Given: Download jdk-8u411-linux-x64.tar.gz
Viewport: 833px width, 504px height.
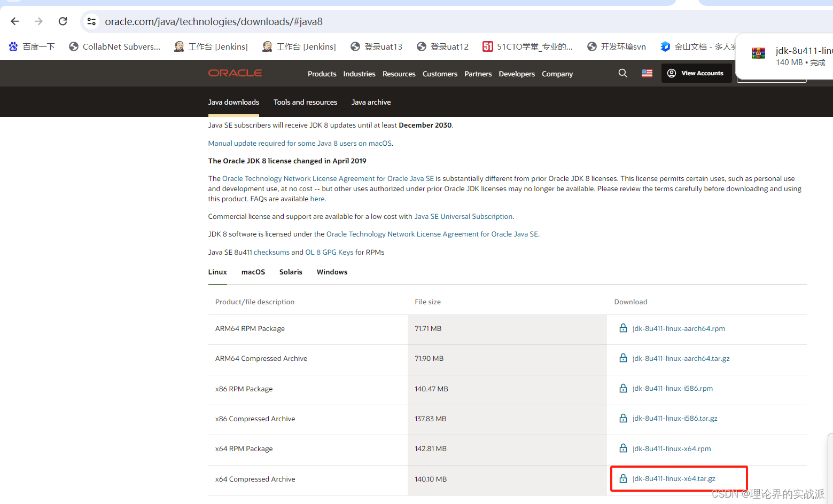Looking at the screenshot, I should pos(674,478).
